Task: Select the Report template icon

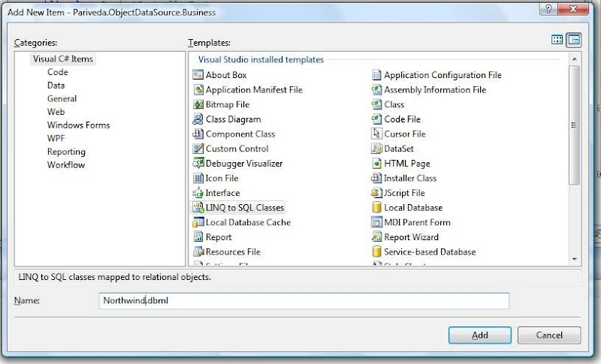Action: pyautogui.click(x=198, y=237)
